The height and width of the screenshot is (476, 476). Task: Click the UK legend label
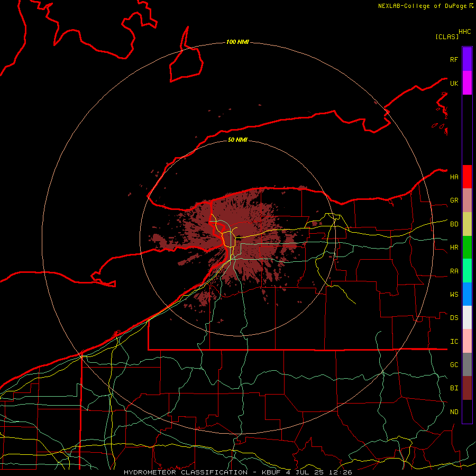tap(454, 83)
